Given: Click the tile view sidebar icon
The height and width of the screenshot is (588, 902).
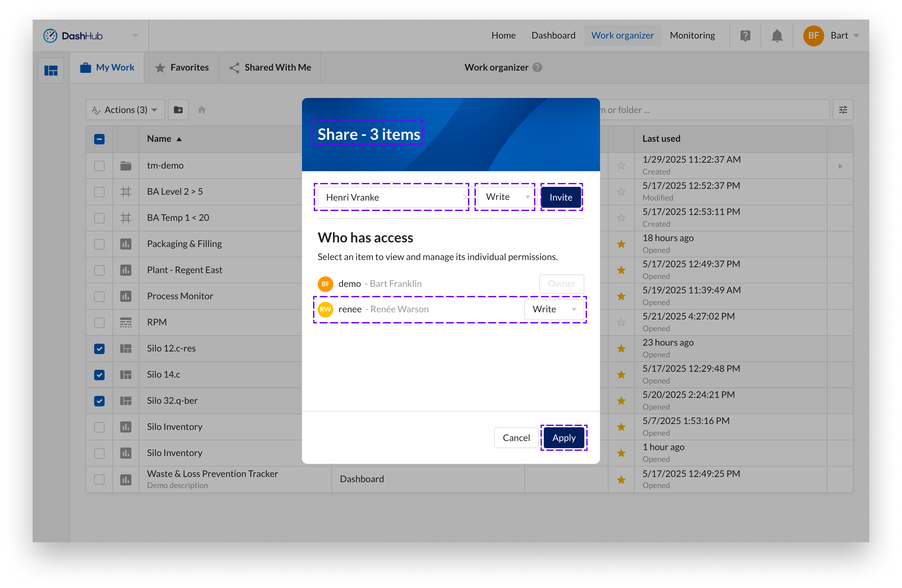Looking at the screenshot, I should click(51, 71).
